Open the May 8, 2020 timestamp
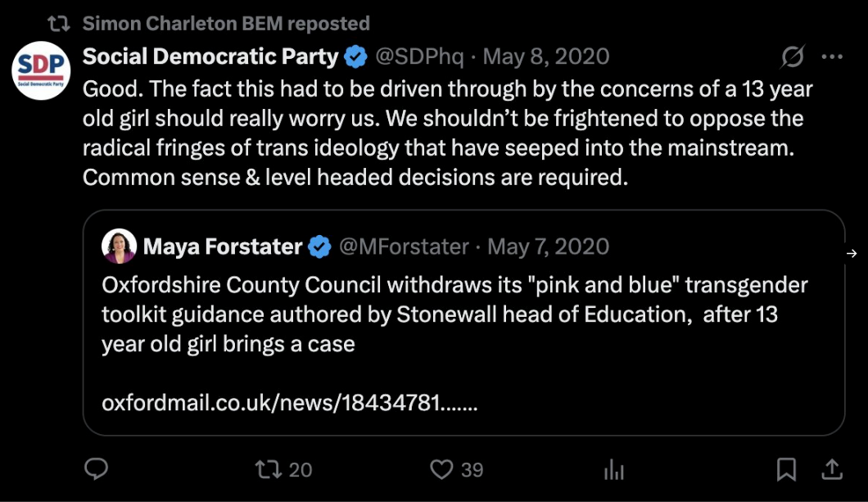This screenshot has height=502, width=868. 546,57
